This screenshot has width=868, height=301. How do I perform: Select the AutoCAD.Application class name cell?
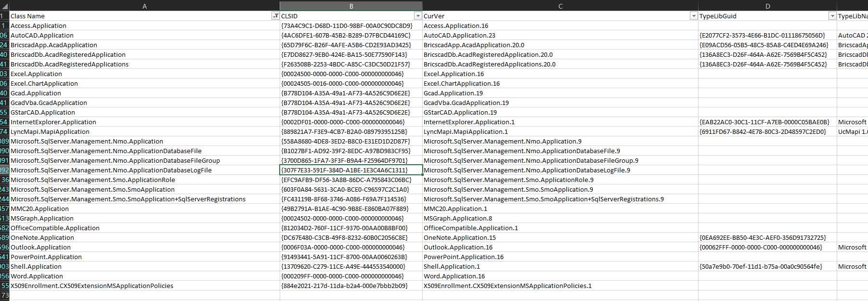pos(144,35)
